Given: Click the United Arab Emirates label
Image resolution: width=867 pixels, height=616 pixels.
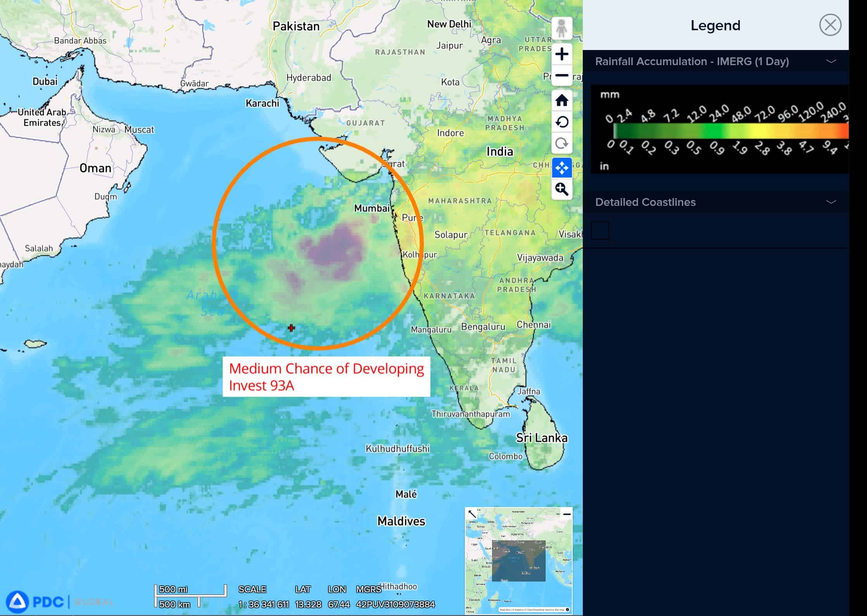Looking at the screenshot, I should tap(42, 117).
